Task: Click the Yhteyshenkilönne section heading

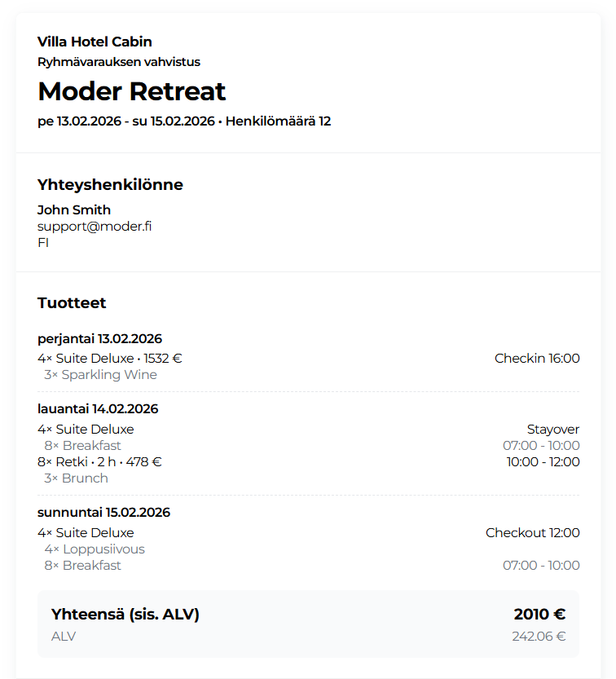Action: click(x=110, y=185)
